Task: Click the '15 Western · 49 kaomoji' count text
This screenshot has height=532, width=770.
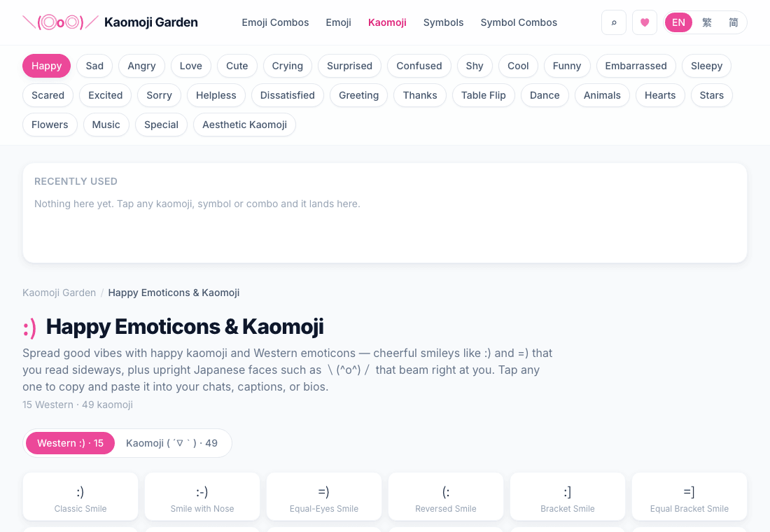Action: (x=78, y=405)
